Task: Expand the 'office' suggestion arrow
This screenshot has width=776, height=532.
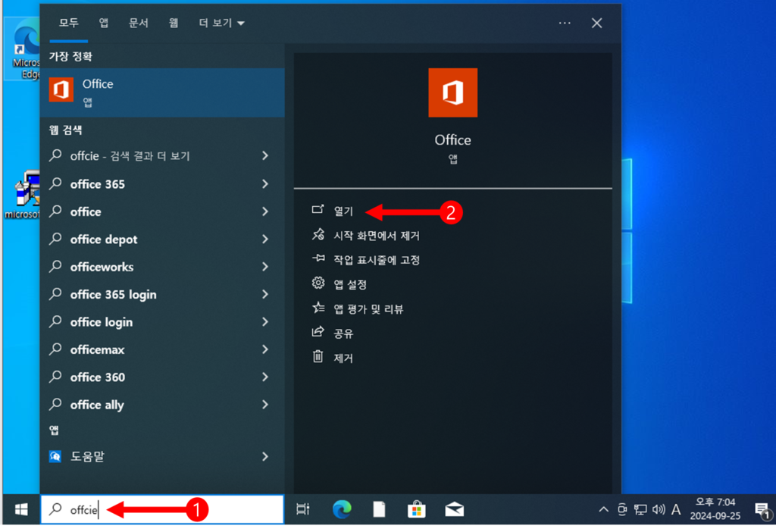Action: 265,211
